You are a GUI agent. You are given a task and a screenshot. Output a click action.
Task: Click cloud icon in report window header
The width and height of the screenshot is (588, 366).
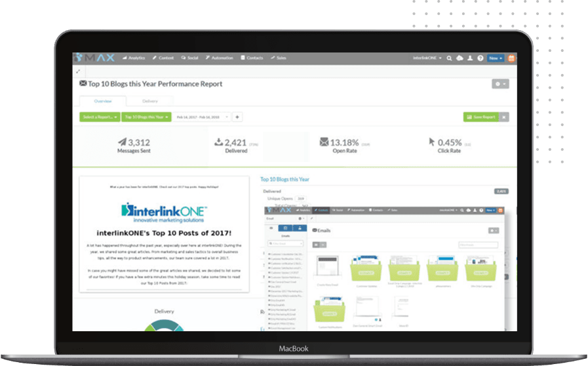tap(460, 58)
